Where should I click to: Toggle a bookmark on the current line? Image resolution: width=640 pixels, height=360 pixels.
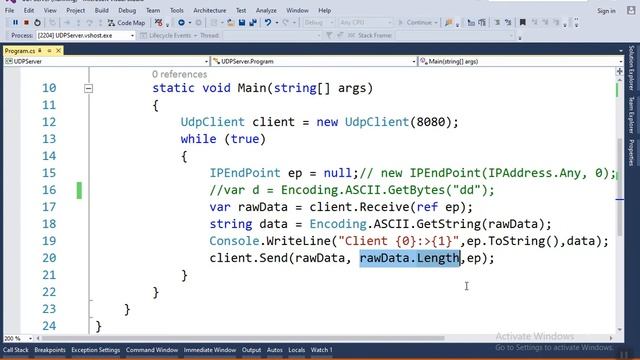[x=522, y=23]
